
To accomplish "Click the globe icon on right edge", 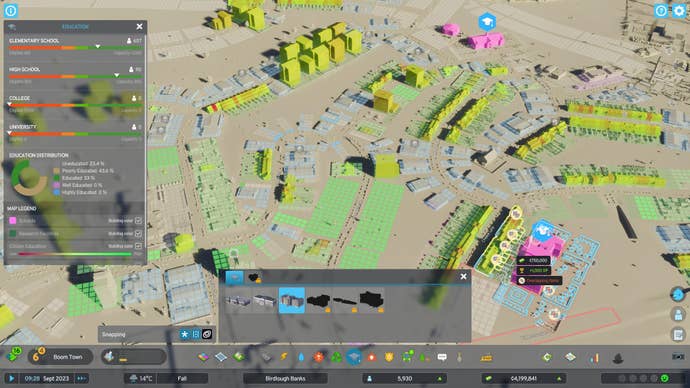I will pos(678,294).
